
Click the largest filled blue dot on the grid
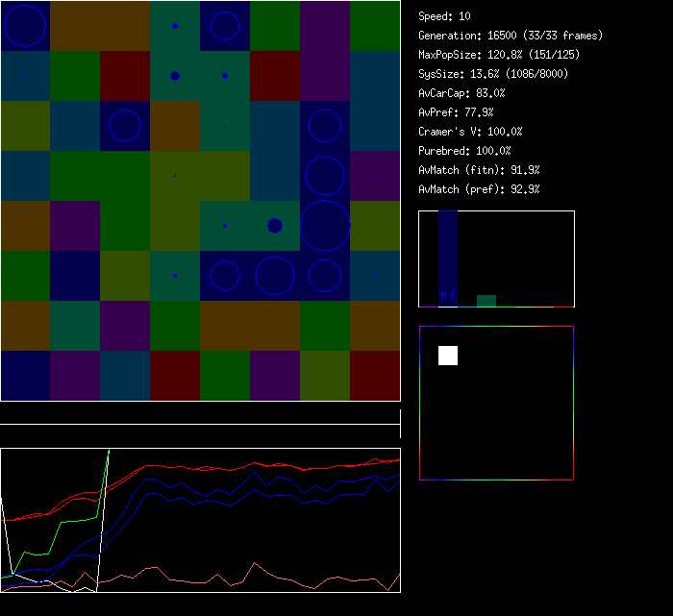[x=275, y=226]
